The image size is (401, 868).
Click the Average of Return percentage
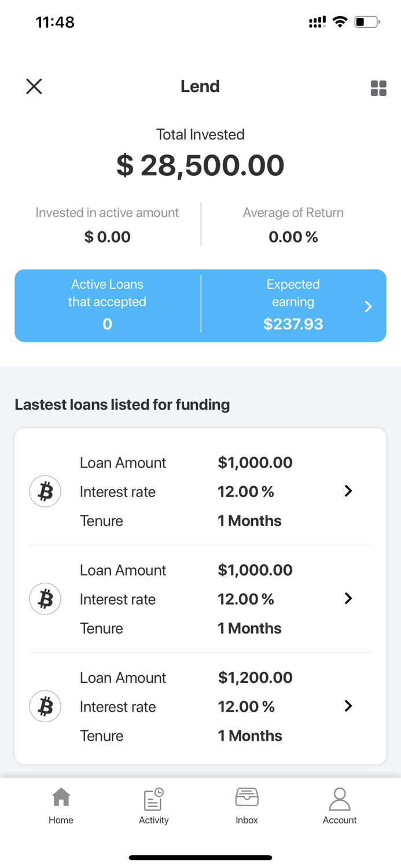[293, 237]
